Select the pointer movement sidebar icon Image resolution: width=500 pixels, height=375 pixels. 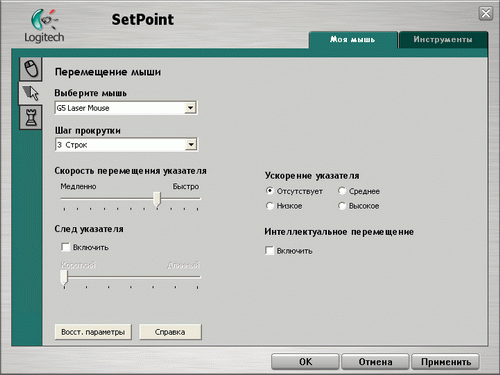click(31, 93)
